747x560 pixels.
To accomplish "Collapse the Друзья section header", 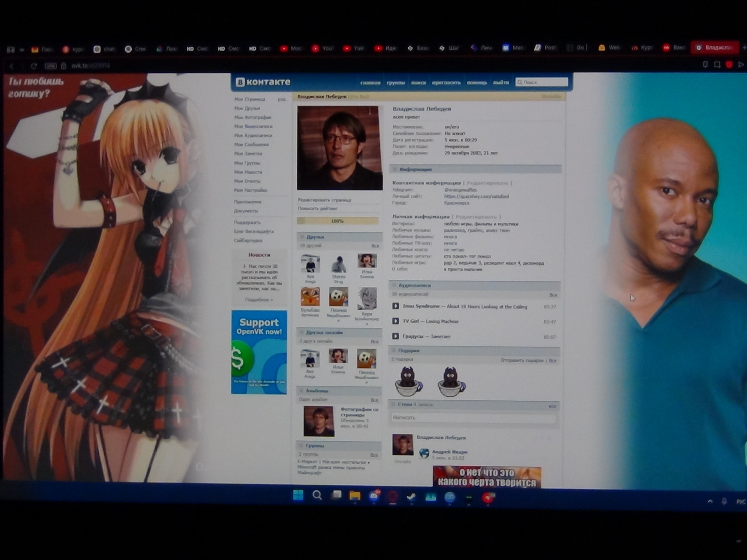I will click(315, 237).
